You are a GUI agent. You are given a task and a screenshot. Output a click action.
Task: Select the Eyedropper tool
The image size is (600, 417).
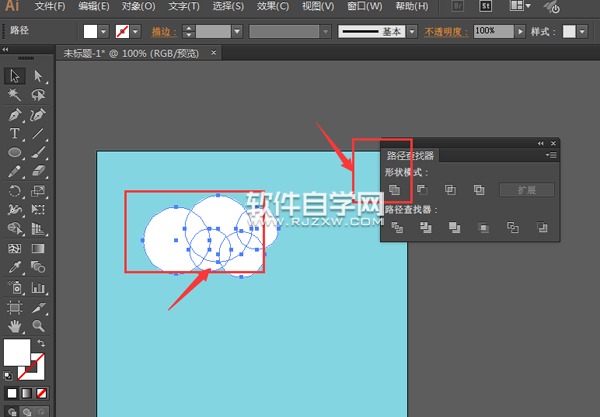tap(15, 267)
